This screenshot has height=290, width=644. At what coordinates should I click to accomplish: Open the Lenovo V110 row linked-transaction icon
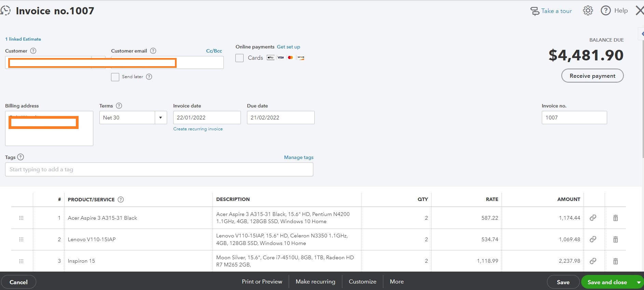pyautogui.click(x=593, y=240)
